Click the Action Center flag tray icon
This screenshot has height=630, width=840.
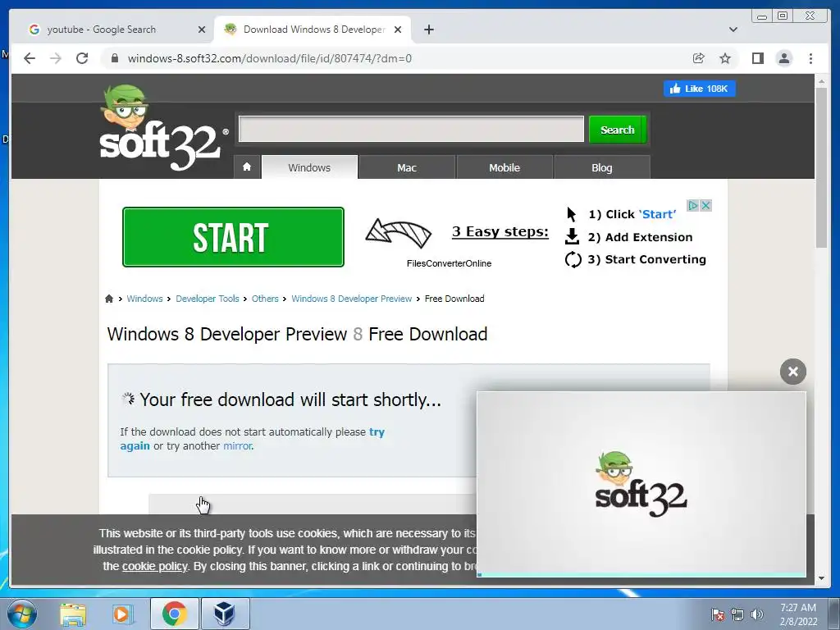point(717,614)
